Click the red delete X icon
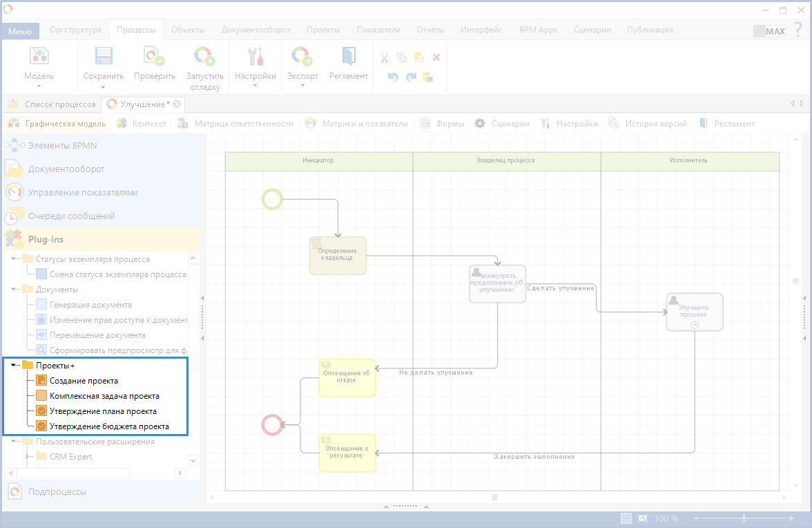This screenshot has height=528, width=812. pos(436,57)
